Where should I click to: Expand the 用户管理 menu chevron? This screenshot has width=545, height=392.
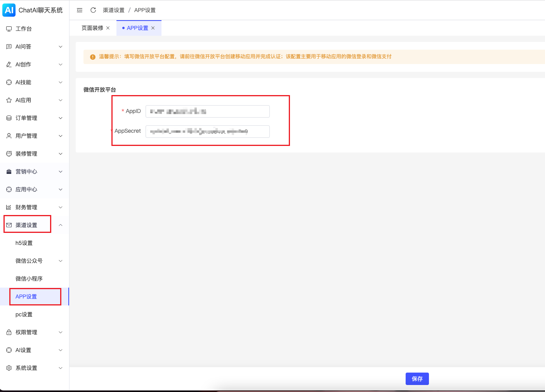61,136
